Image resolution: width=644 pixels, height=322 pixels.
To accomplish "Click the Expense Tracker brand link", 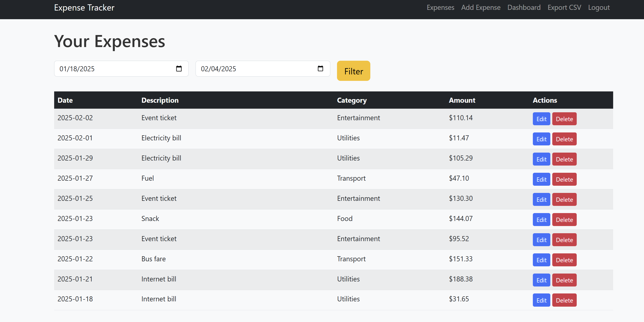I will (84, 7).
